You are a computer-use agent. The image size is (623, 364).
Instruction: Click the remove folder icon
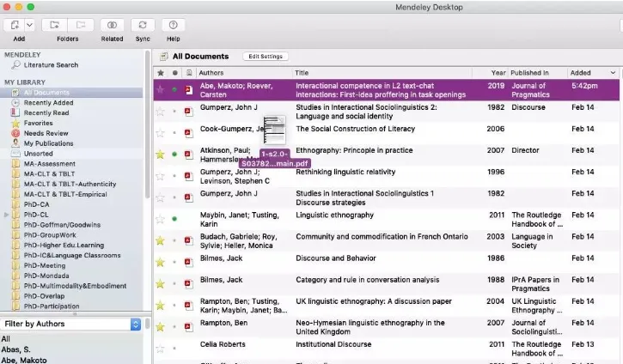[x=81, y=25]
